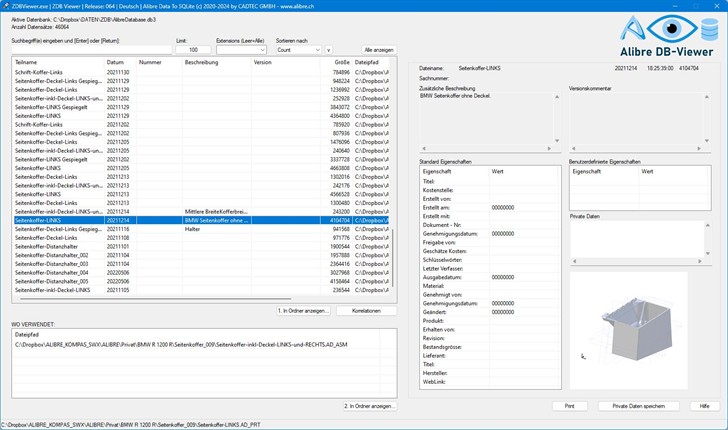Image resolution: width=728 pixels, height=430 pixels.
Task: Click Geändert value 00000000
Action: point(503,312)
